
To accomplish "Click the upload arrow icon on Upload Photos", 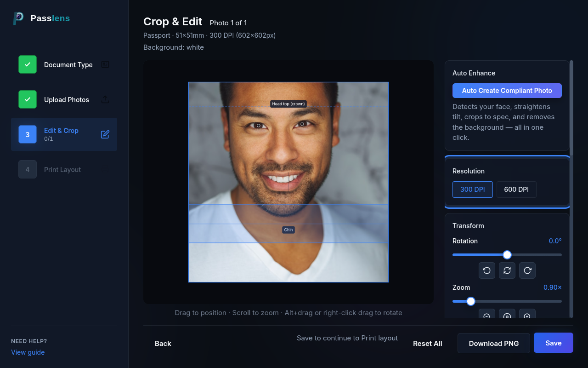I will [105, 99].
